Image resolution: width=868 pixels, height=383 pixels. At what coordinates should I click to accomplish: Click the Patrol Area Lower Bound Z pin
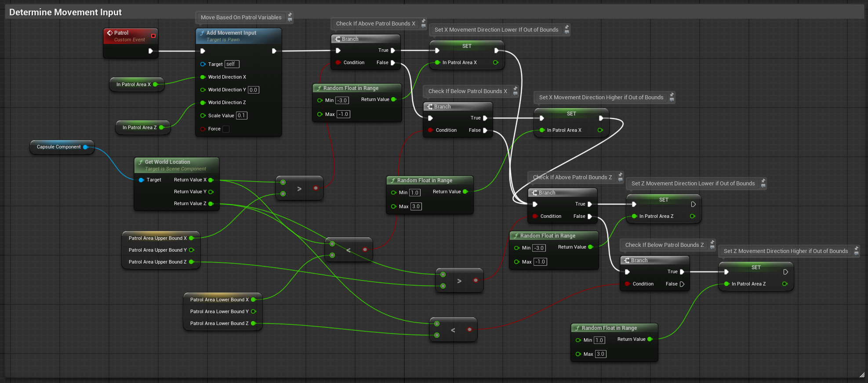(254, 323)
